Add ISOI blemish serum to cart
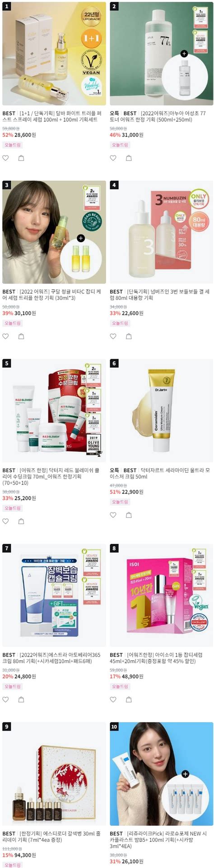 129,700
